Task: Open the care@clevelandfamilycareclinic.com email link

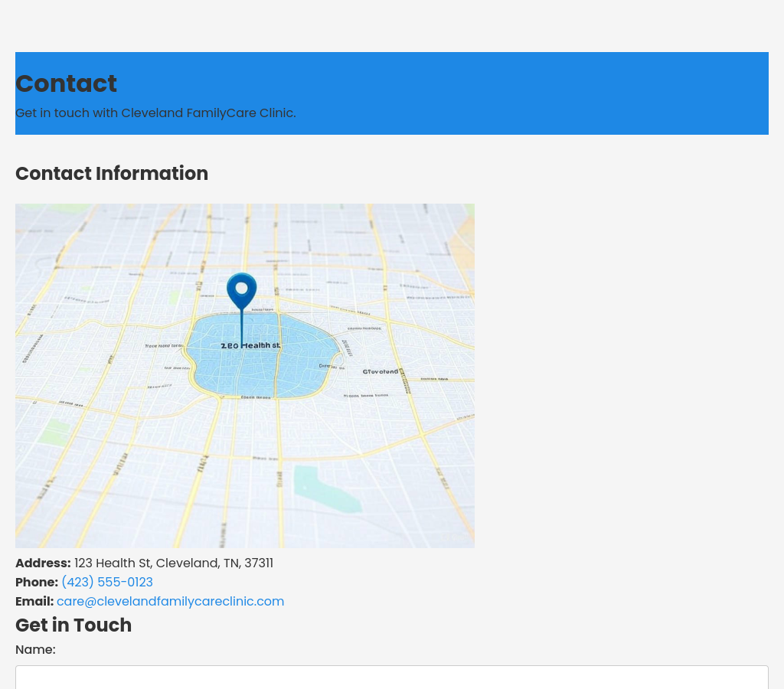Action: tap(170, 602)
